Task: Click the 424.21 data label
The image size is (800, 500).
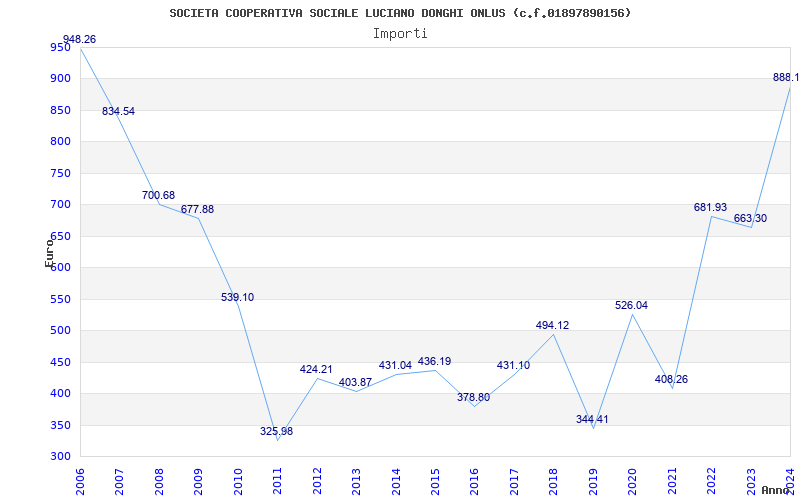Action: 316,369
